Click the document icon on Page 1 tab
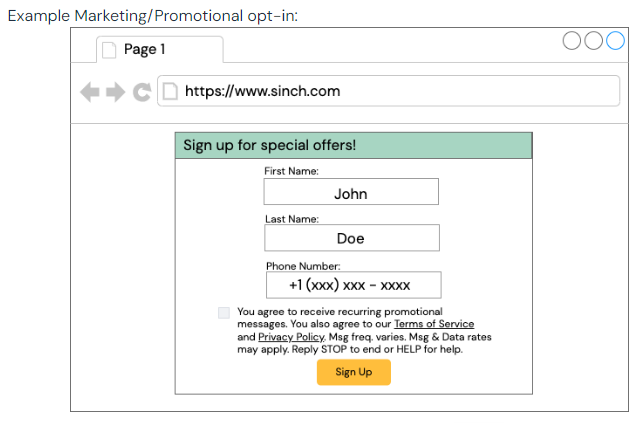The height and width of the screenshot is (423, 643). 109,50
